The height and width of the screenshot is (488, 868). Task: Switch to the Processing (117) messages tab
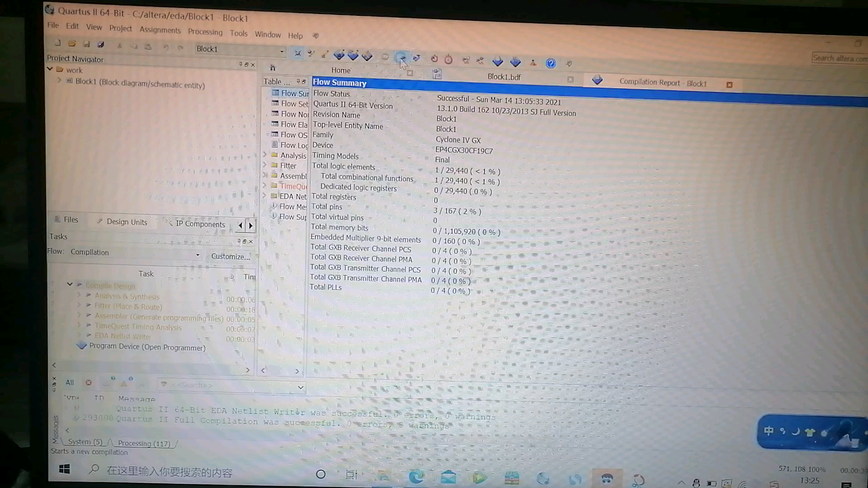144,444
